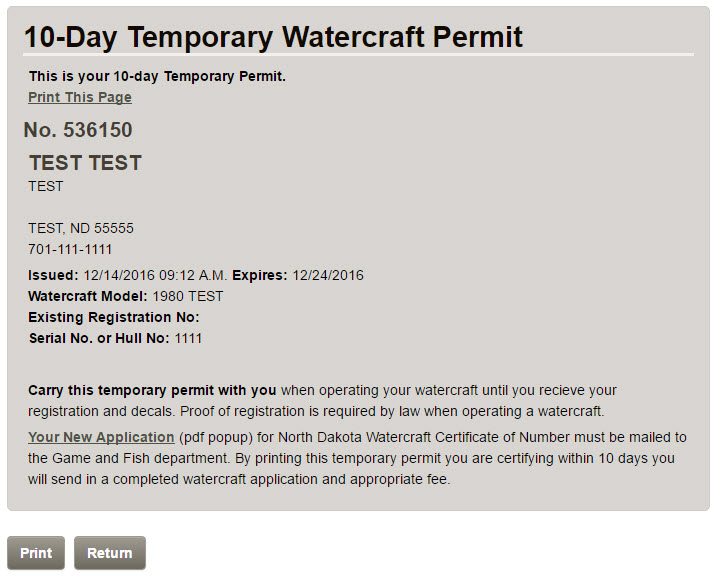Select the Return button
The width and height of the screenshot is (721, 586).
click(110, 553)
